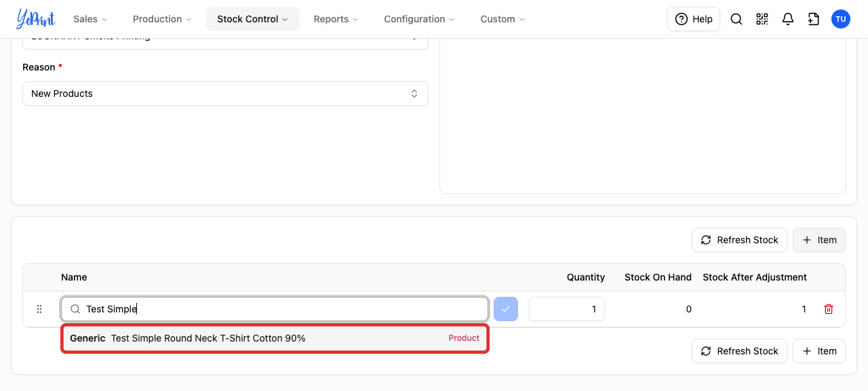Click the Stock After Adjustment header
The image size is (868, 391).
[755, 277]
